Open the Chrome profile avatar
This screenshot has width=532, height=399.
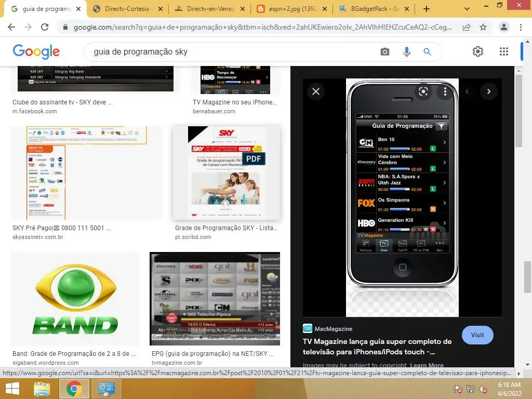point(504,27)
